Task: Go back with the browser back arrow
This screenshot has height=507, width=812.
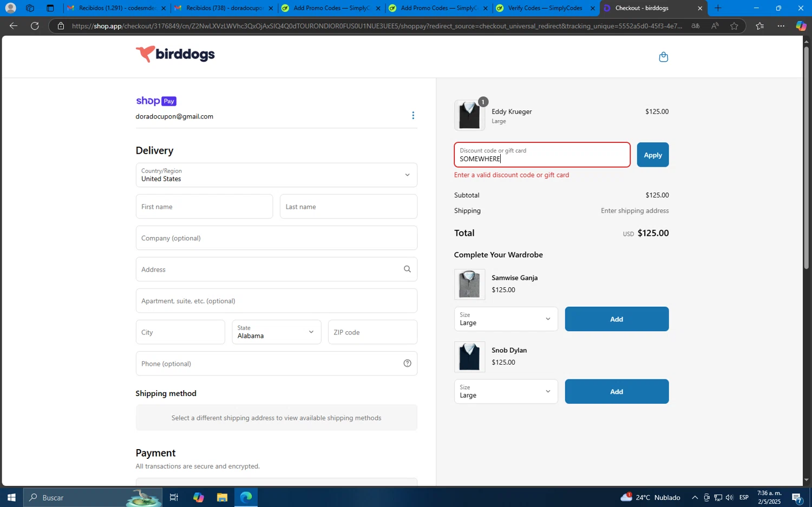Action: coord(13,25)
